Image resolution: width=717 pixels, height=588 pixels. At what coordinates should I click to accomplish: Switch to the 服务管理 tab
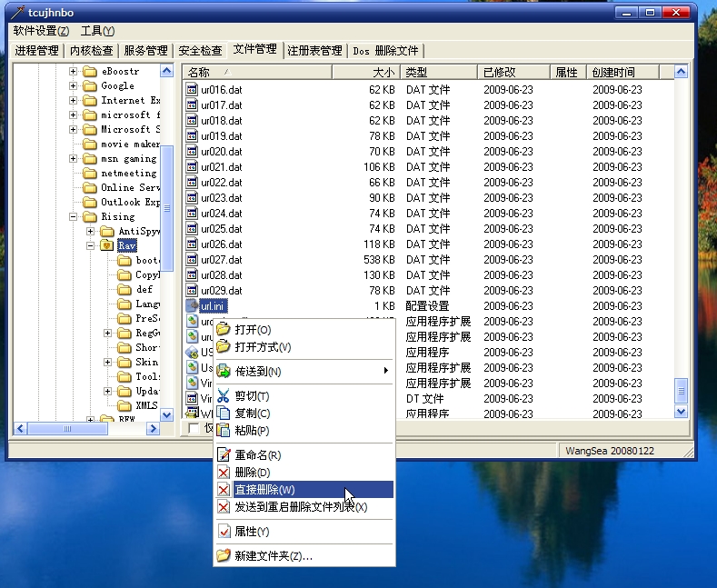click(x=146, y=50)
